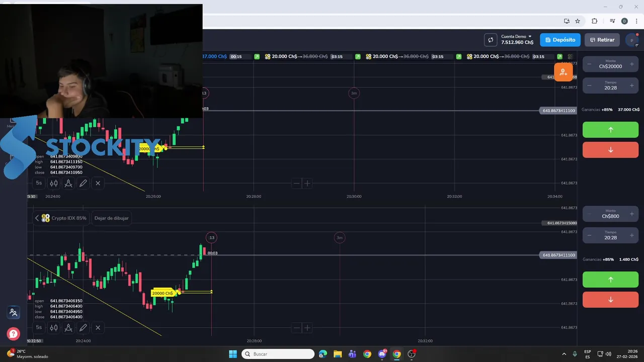The height and width of the screenshot is (362, 644).
Task: Click the upper panel red down-arrow trade button
Action: 610,150
